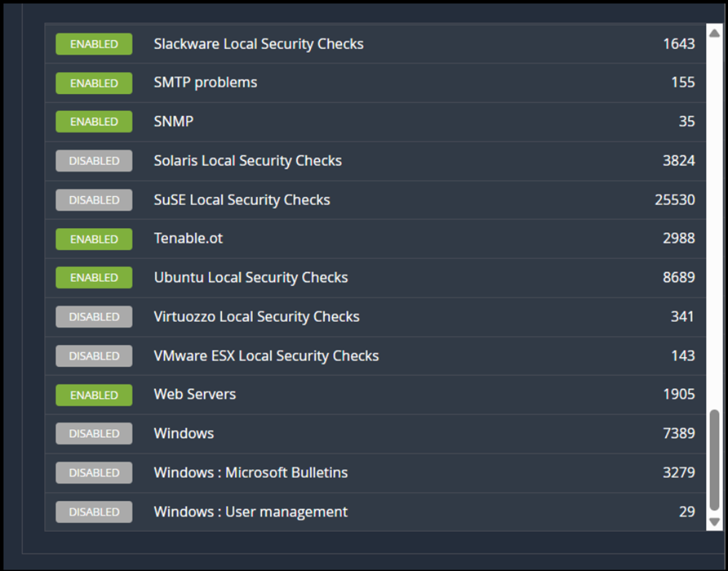Click the 3824 plugin count
The image size is (728, 571).
(679, 160)
